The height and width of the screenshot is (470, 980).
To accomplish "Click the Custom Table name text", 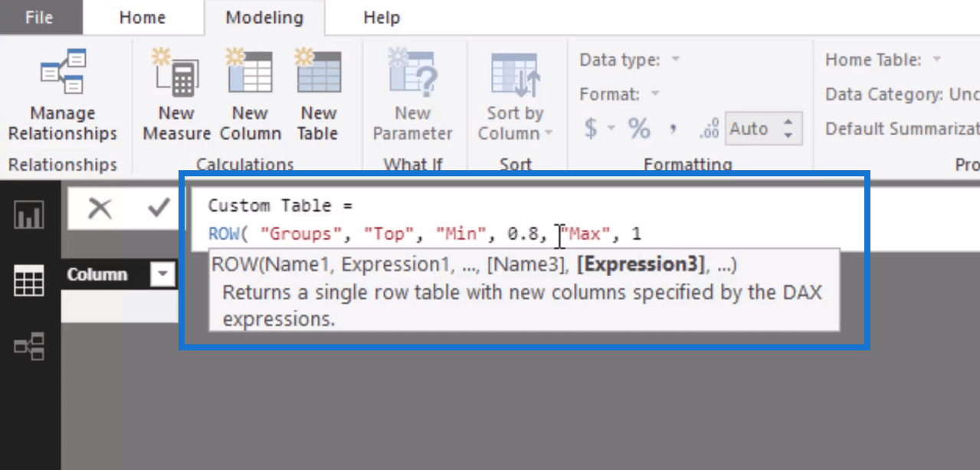I will pyautogui.click(x=270, y=205).
